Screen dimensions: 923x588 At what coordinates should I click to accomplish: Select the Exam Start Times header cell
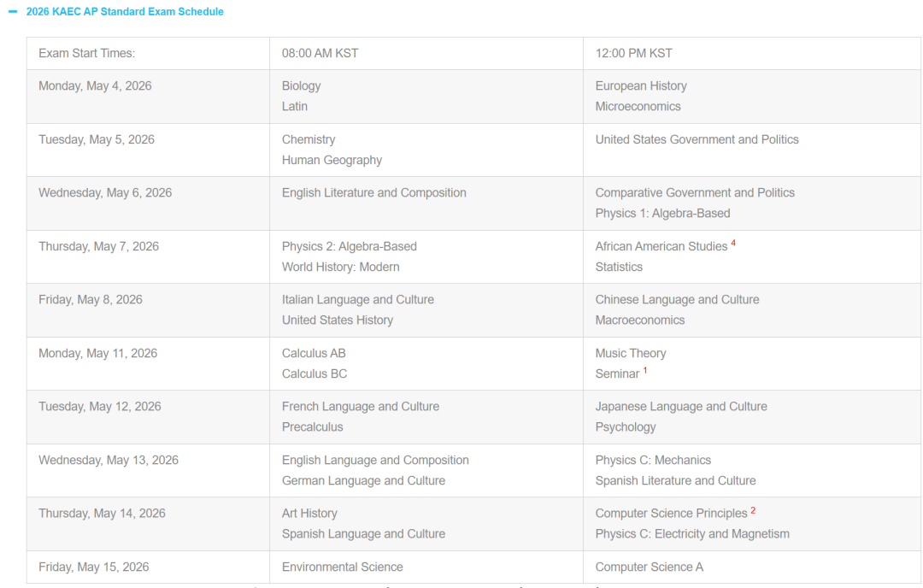coord(86,53)
